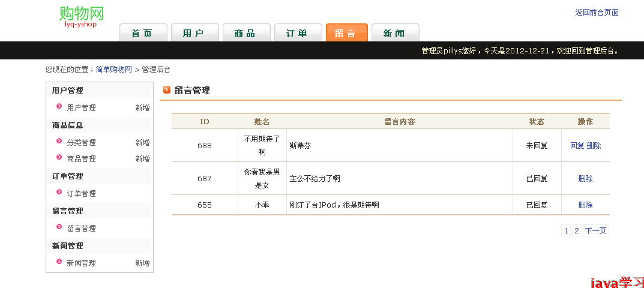
Task: Click the admin greeting text in black bar
Action: (520, 50)
